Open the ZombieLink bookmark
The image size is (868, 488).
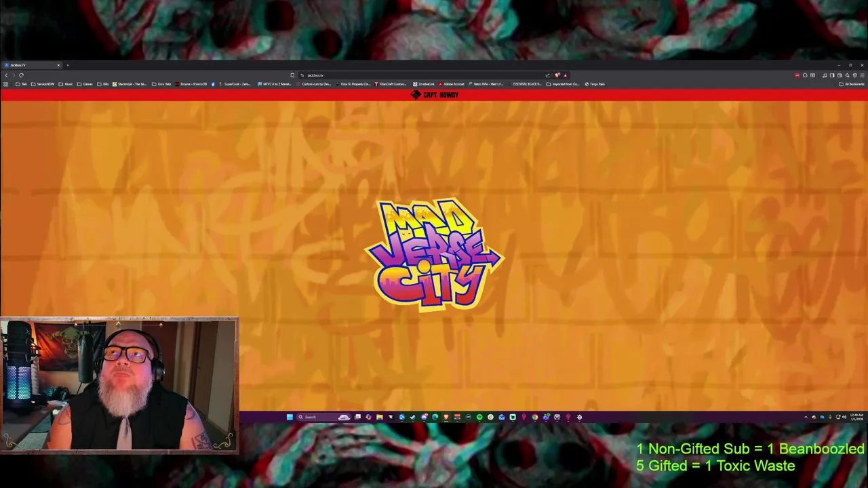click(x=424, y=84)
